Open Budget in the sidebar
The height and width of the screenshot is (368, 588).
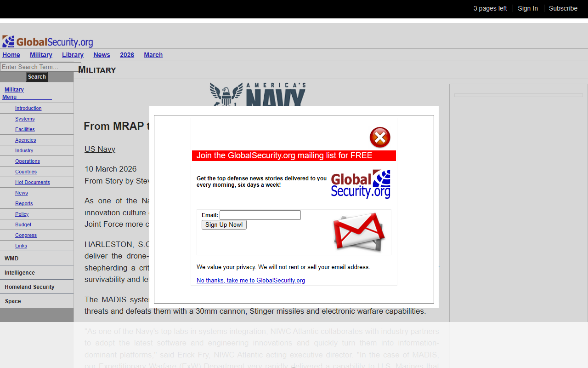[x=23, y=224]
